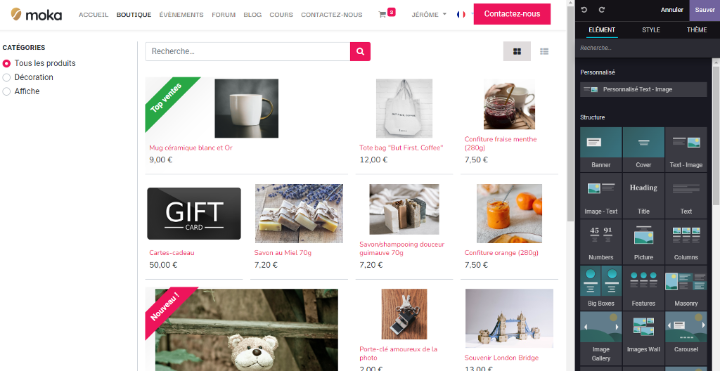
Task: Click the Sauver button
Action: click(x=704, y=10)
